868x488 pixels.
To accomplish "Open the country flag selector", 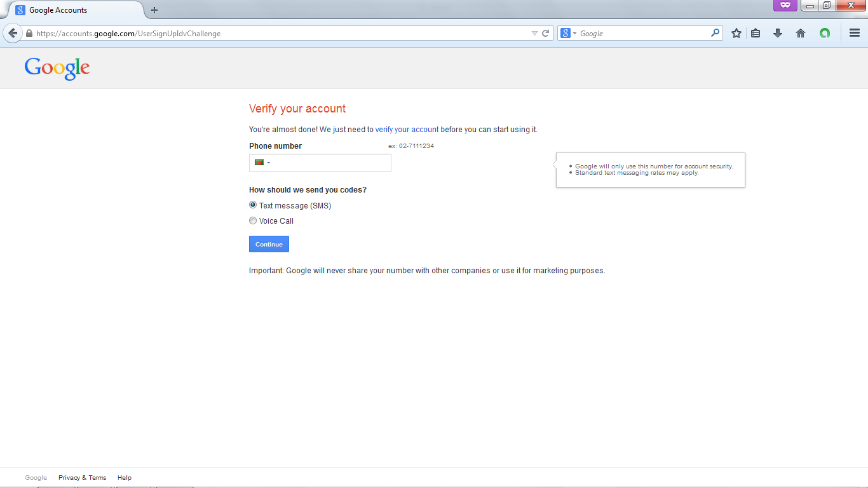I will [262, 163].
